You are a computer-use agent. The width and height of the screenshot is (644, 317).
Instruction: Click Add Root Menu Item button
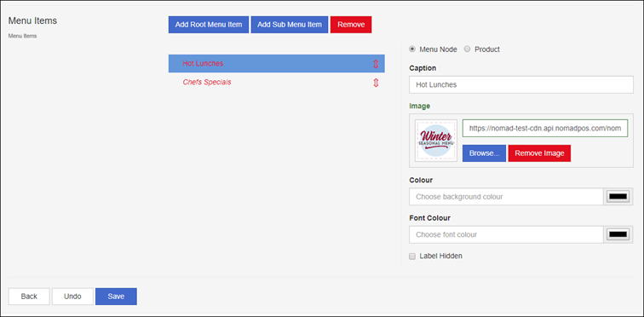coord(209,25)
